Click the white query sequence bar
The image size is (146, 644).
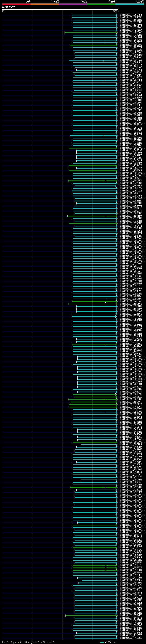pos(60,10)
